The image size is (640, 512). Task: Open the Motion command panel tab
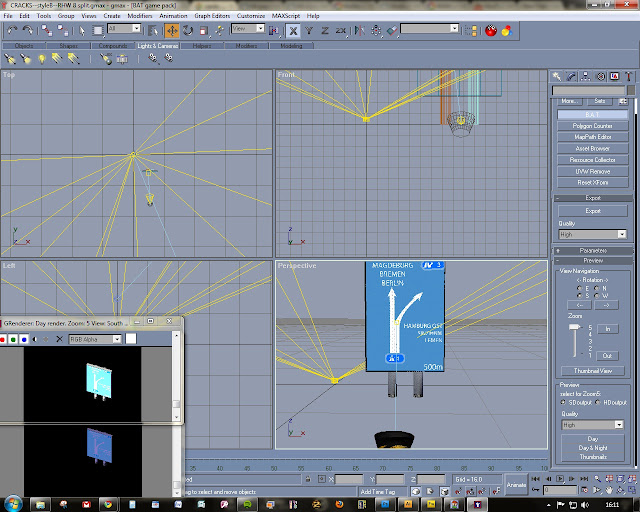click(600, 76)
